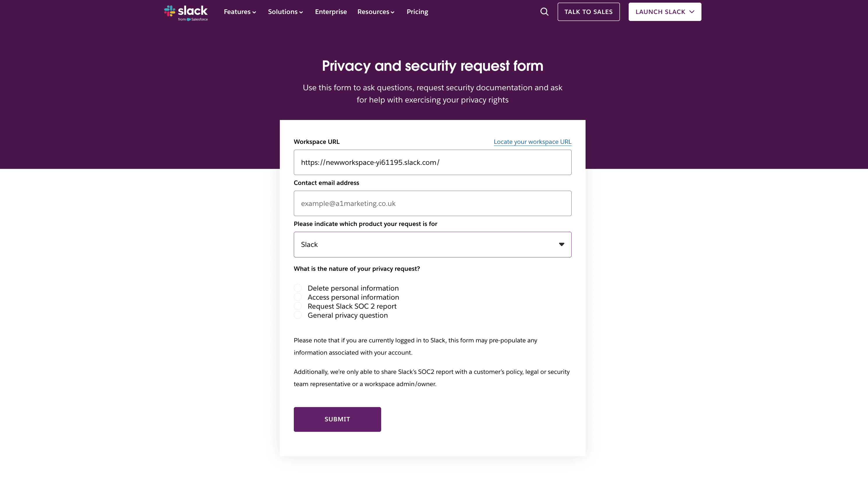The width and height of the screenshot is (868, 488).
Task: Select Request Slack SOC 2 report
Action: (x=298, y=306)
